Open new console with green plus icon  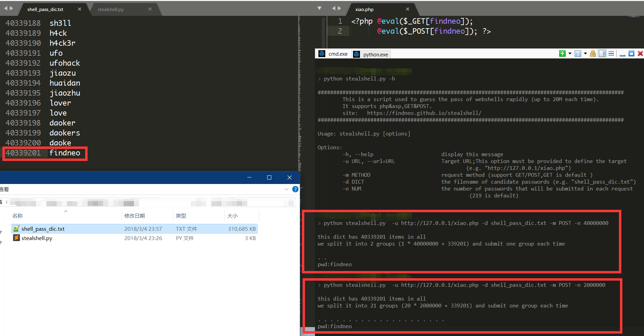562,54
